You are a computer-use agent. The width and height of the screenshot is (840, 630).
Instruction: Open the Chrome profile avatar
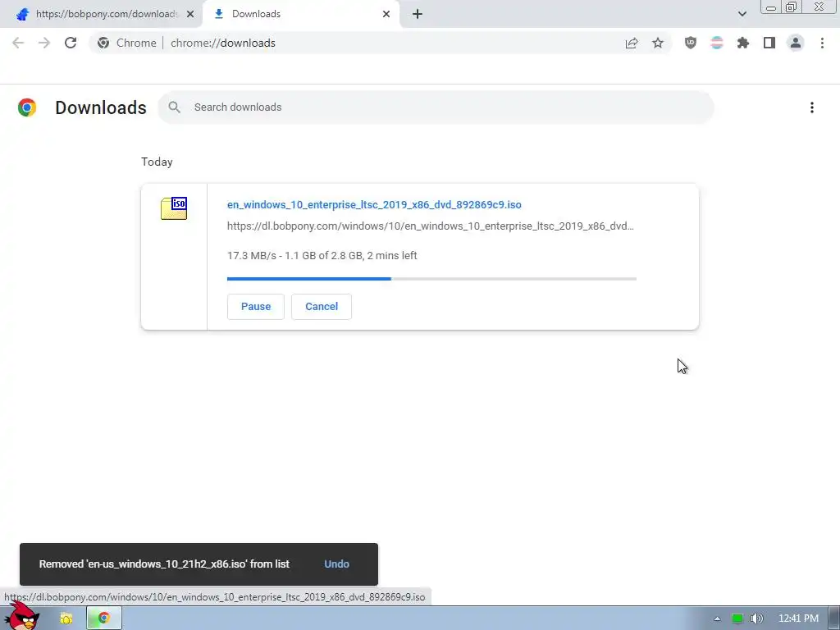tap(796, 43)
